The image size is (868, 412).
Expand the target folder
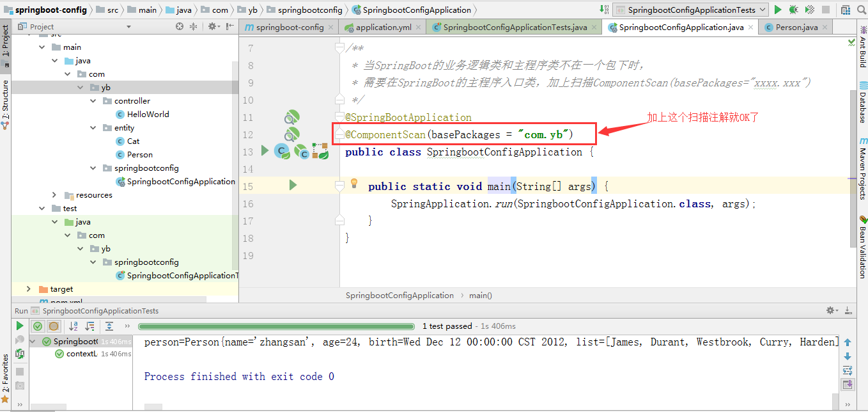(29, 289)
